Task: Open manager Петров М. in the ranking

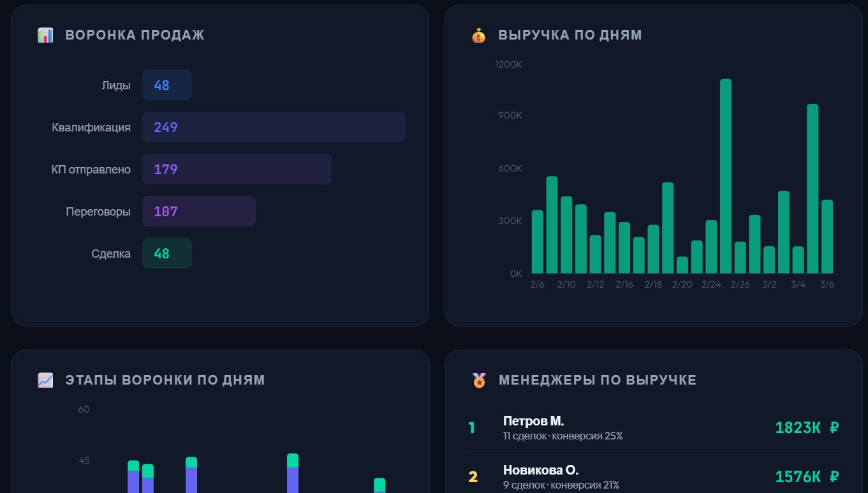Action: coord(533,422)
